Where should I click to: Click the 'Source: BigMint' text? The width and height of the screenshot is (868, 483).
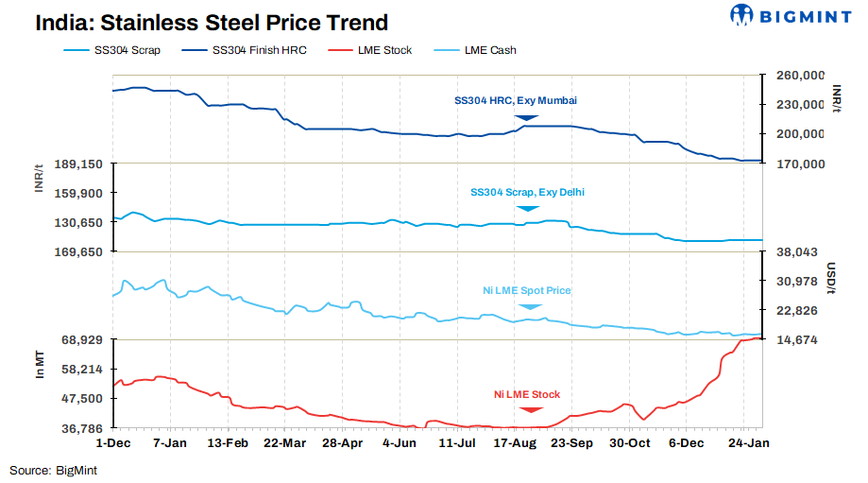(54, 470)
